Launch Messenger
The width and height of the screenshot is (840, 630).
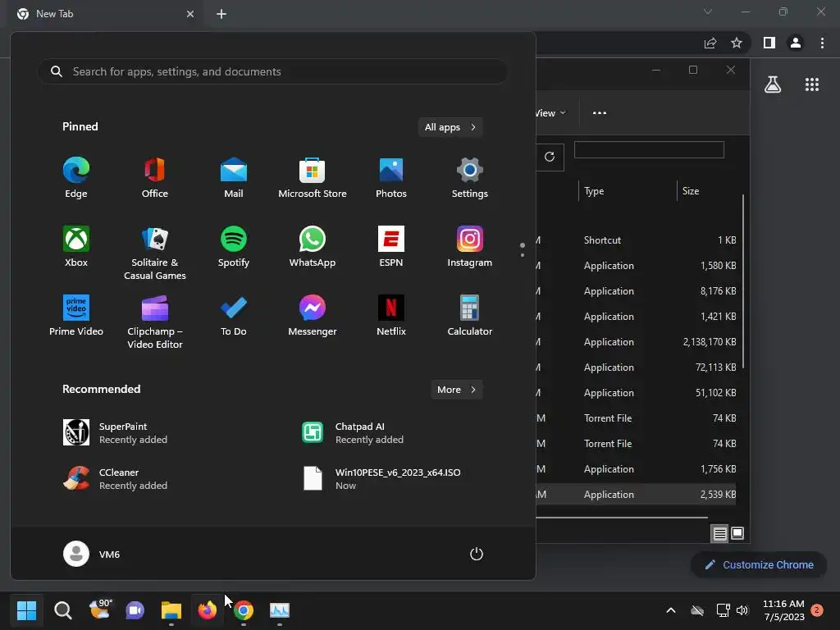[313, 316]
